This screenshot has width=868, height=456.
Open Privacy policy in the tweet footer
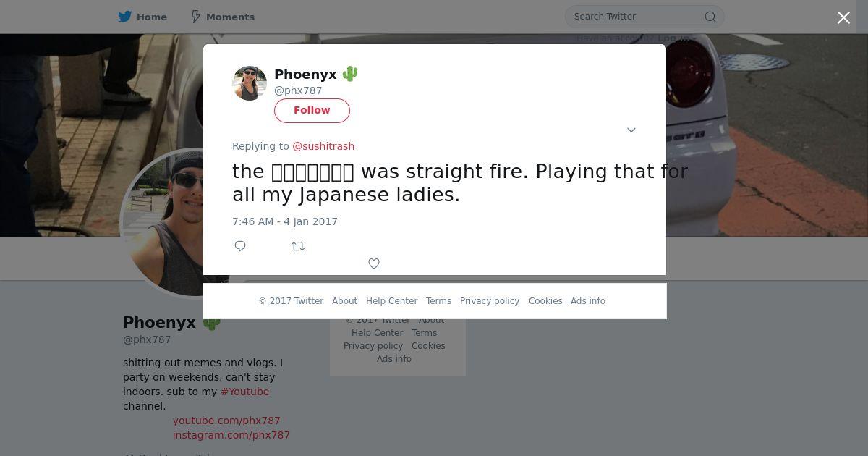490,301
